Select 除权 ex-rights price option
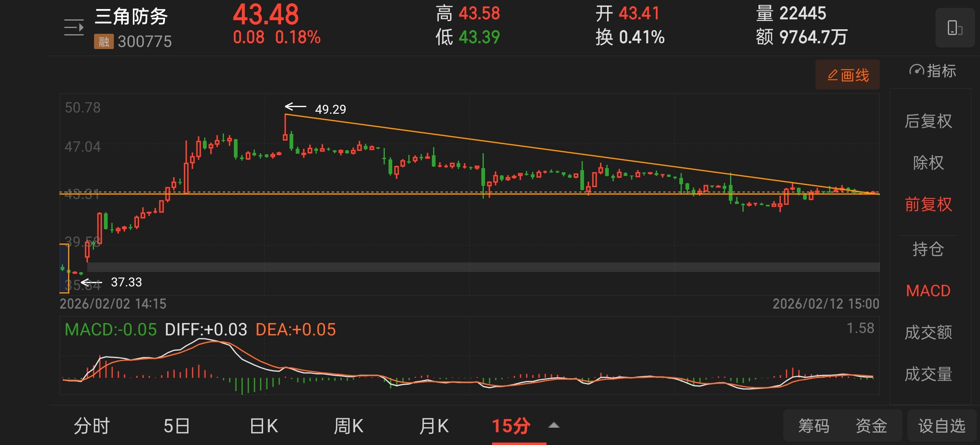This screenshot has height=445, width=980. point(928,163)
